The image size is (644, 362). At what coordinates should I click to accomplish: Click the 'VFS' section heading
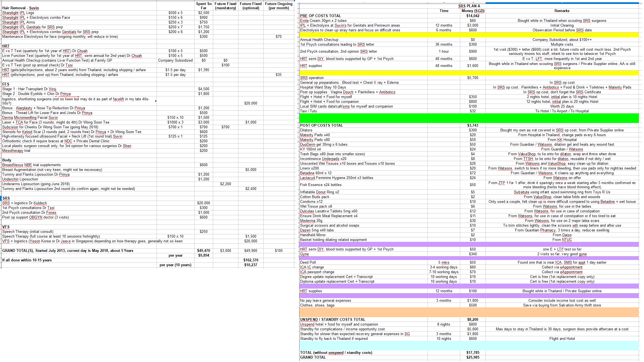tap(6, 227)
